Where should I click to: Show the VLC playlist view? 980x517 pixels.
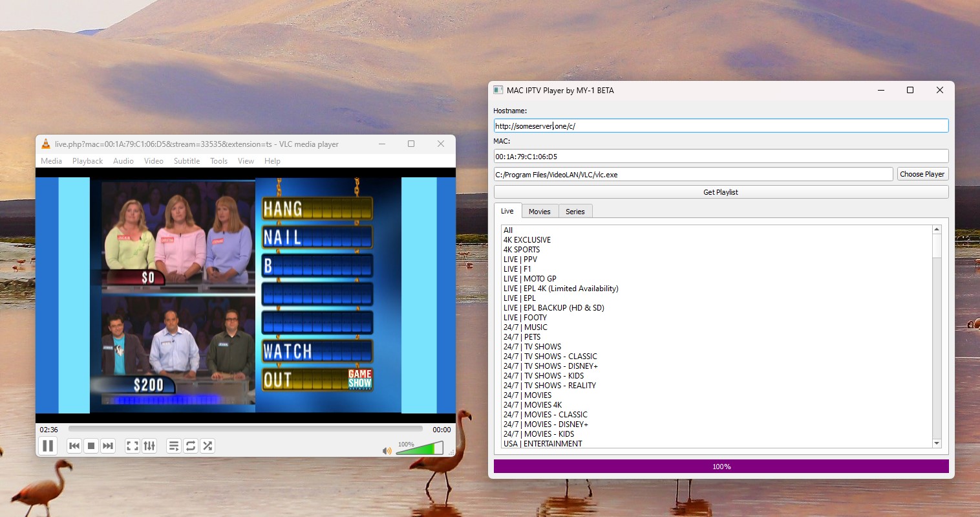[x=173, y=445]
